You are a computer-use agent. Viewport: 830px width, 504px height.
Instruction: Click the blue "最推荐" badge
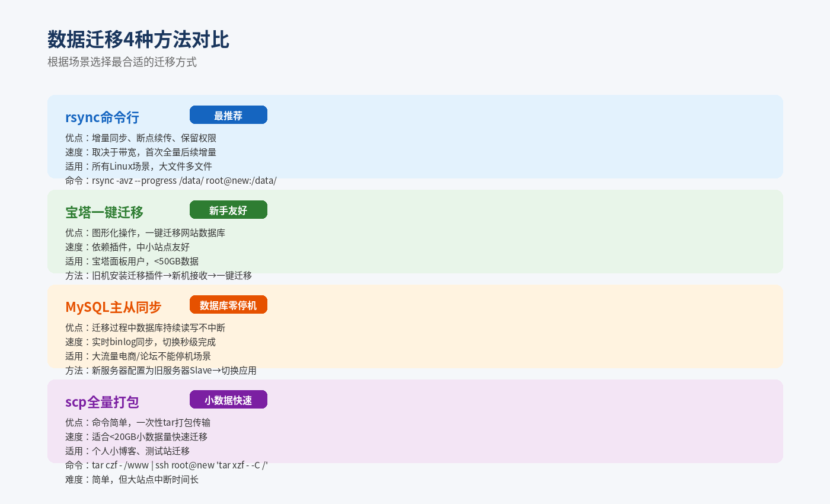(228, 115)
